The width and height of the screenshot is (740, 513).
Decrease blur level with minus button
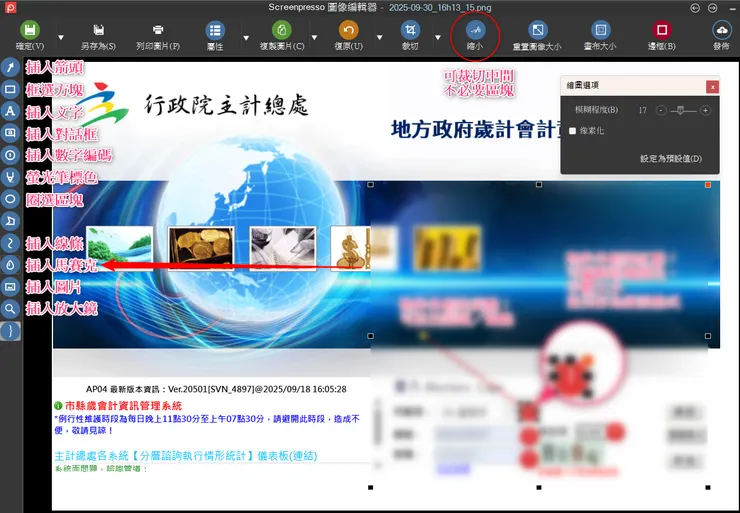point(661,110)
